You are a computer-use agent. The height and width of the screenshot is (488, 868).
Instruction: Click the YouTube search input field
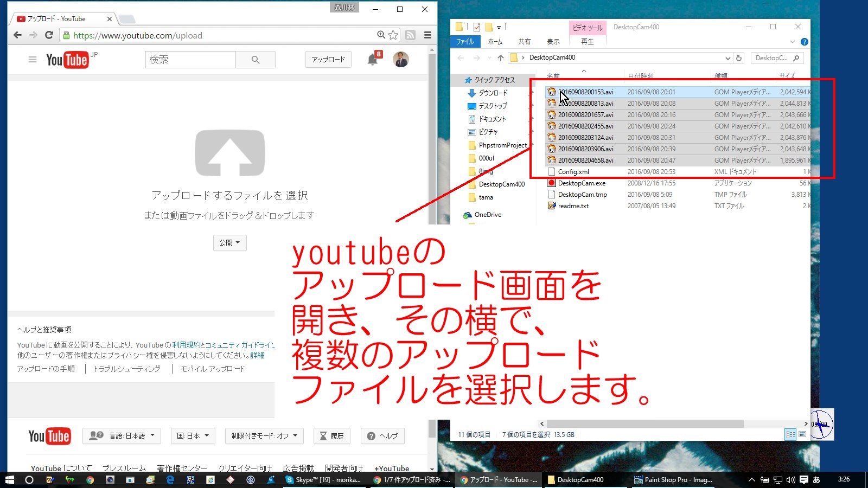point(190,60)
